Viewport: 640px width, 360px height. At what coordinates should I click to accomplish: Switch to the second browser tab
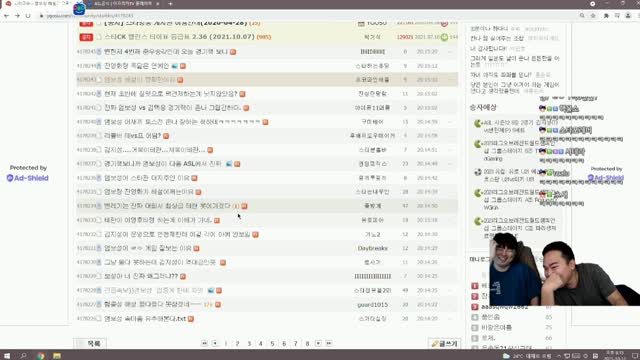click(122, 4)
